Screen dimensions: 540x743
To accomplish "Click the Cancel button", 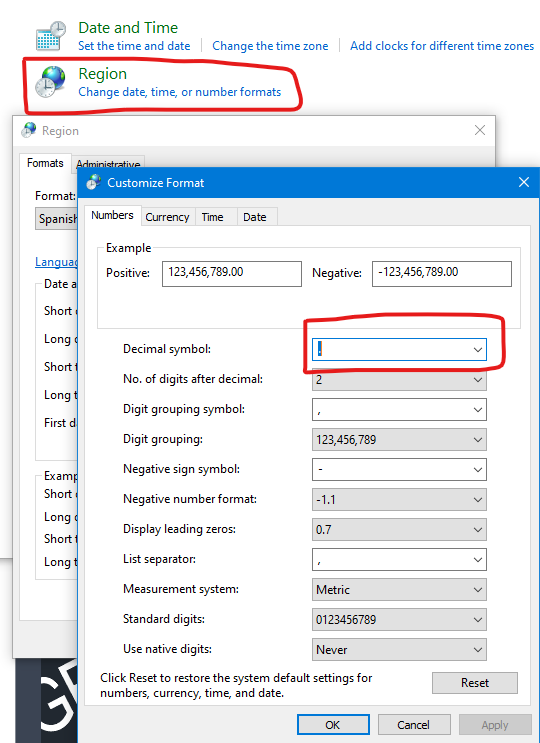I will (x=414, y=725).
